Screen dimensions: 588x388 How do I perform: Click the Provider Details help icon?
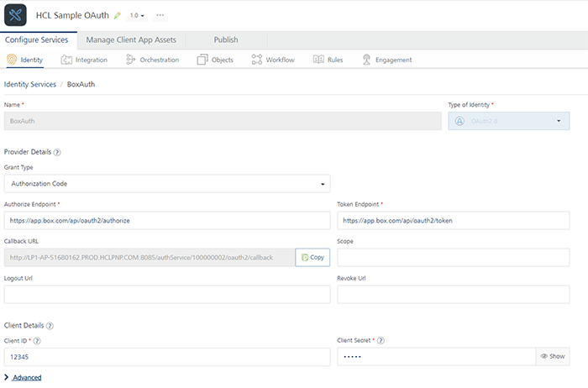(x=58, y=152)
